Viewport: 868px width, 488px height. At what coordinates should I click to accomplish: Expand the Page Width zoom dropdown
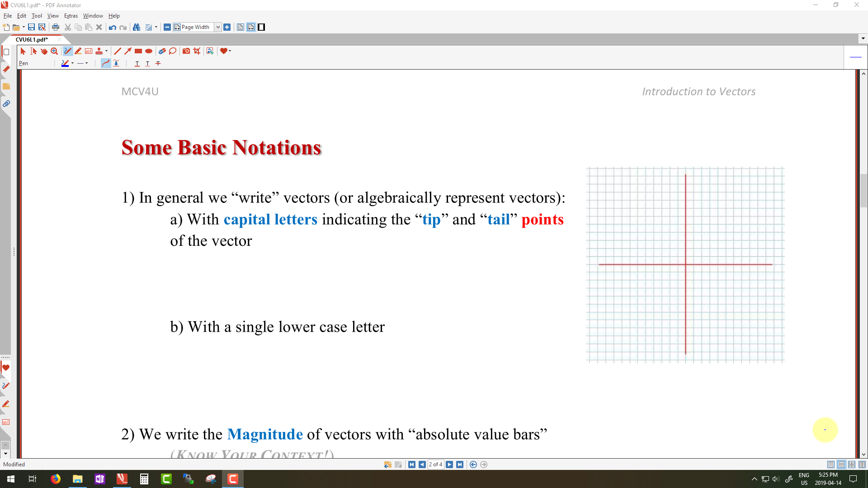[x=218, y=27]
